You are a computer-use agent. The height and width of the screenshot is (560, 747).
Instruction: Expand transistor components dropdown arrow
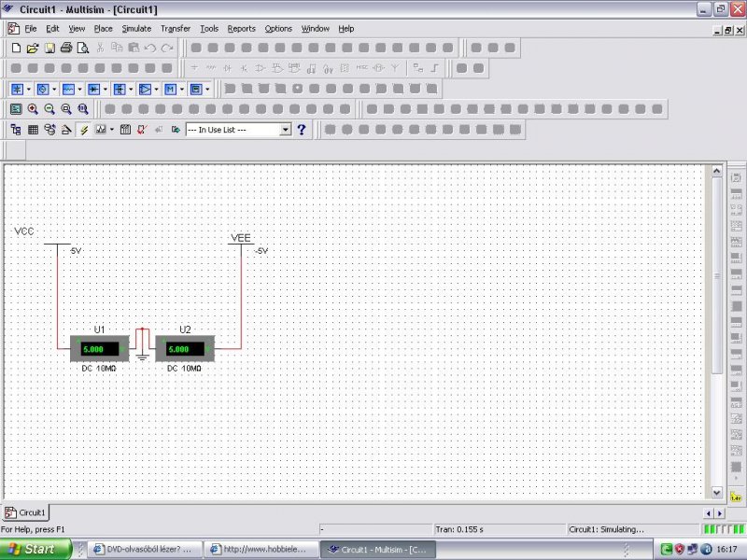pyautogui.click(x=131, y=90)
